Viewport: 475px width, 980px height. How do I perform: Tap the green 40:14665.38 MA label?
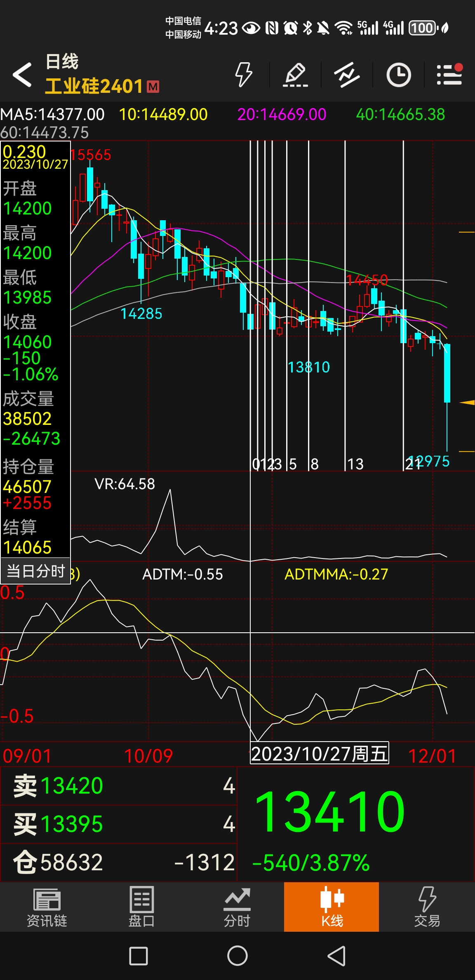tap(401, 114)
